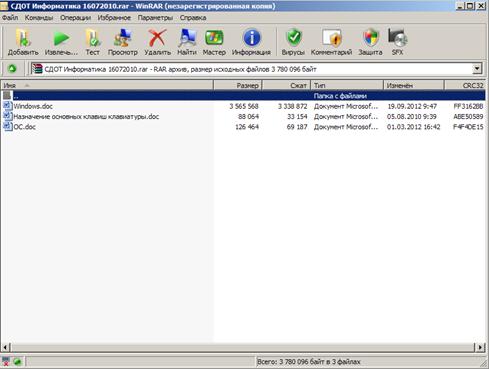Click the icon of Назначение основных клавиш file
Screen dimensions: 489x369
tap(7, 116)
